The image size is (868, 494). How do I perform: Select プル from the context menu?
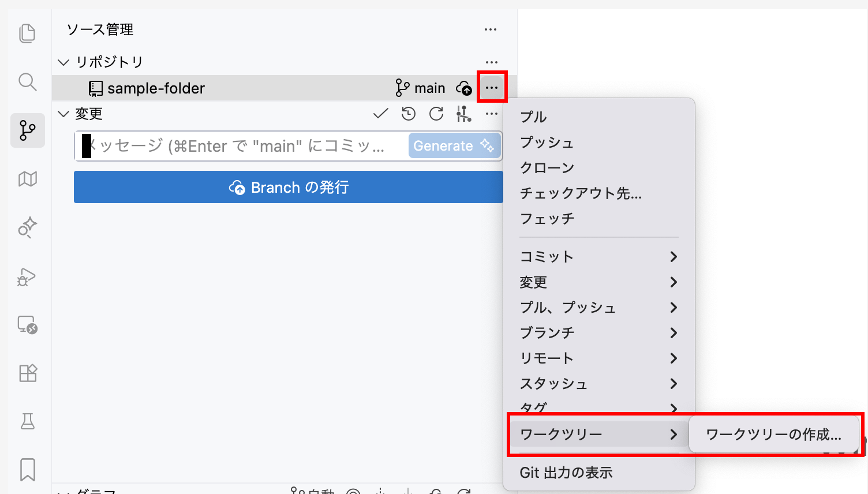pyautogui.click(x=533, y=117)
